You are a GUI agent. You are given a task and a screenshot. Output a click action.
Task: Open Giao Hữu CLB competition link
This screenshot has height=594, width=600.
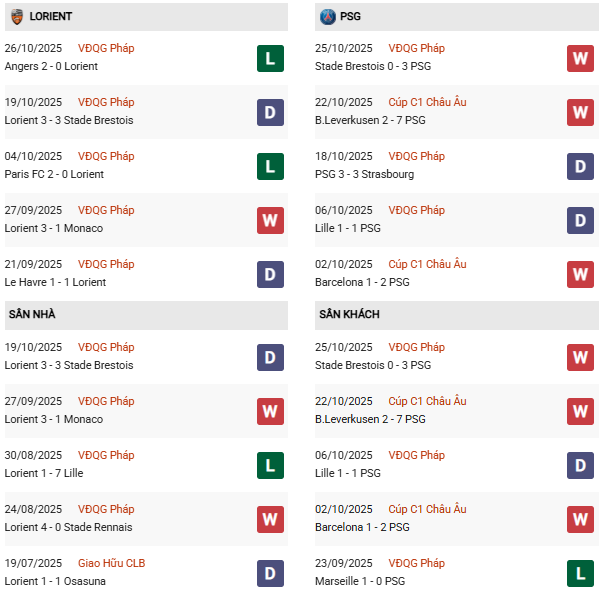click(x=111, y=563)
